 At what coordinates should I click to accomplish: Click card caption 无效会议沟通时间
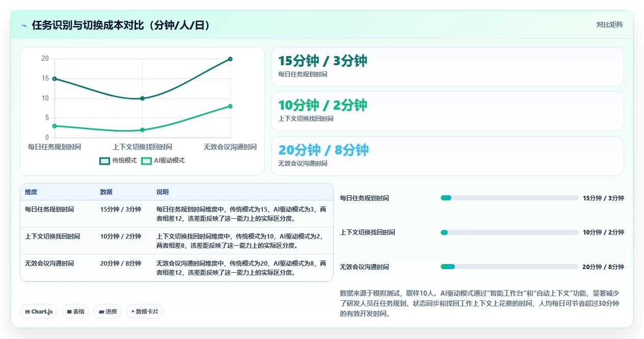point(303,164)
